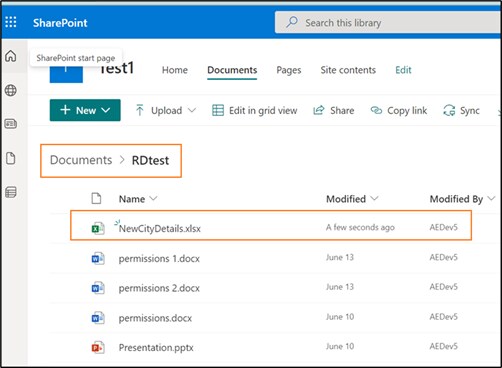Open My files page icon in sidebar
This screenshot has width=502, height=368.
point(11,158)
